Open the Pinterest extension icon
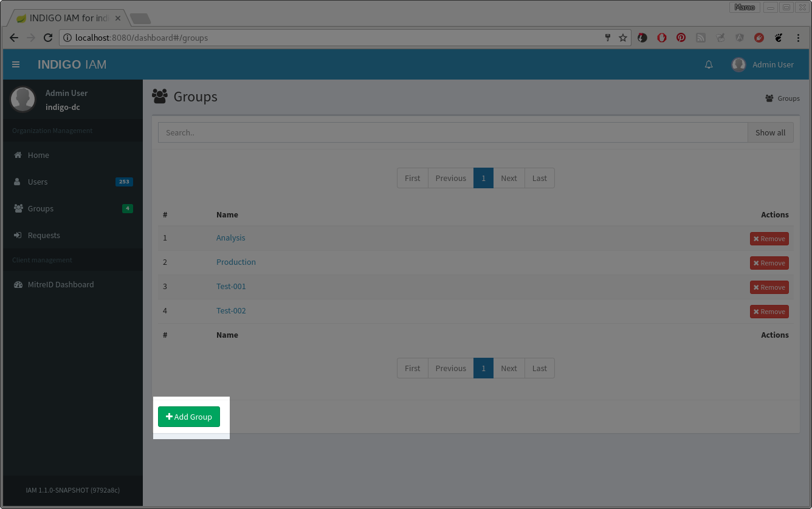812x509 pixels. [x=681, y=38]
